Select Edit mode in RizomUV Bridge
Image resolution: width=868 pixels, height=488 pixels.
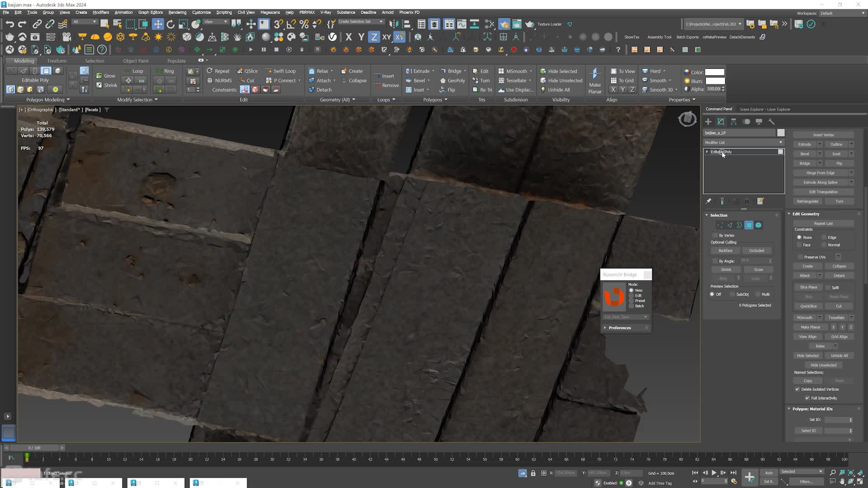click(x=632, y=296)
